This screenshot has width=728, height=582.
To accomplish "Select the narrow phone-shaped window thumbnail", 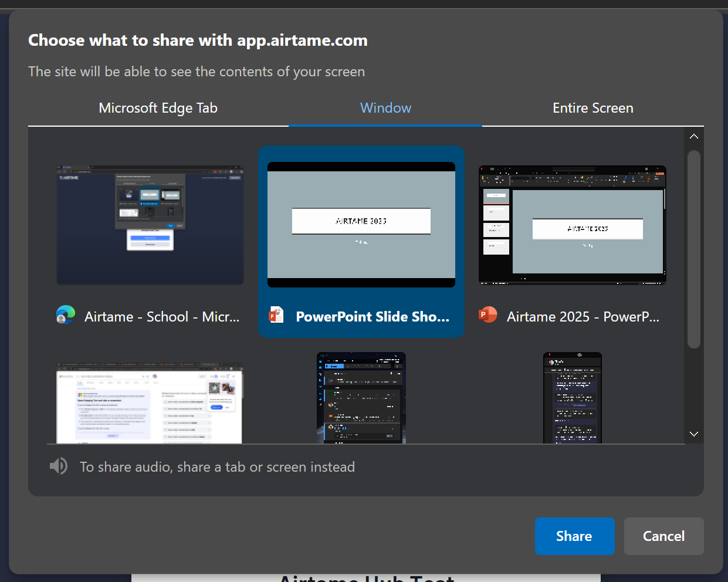I will 572,398.
